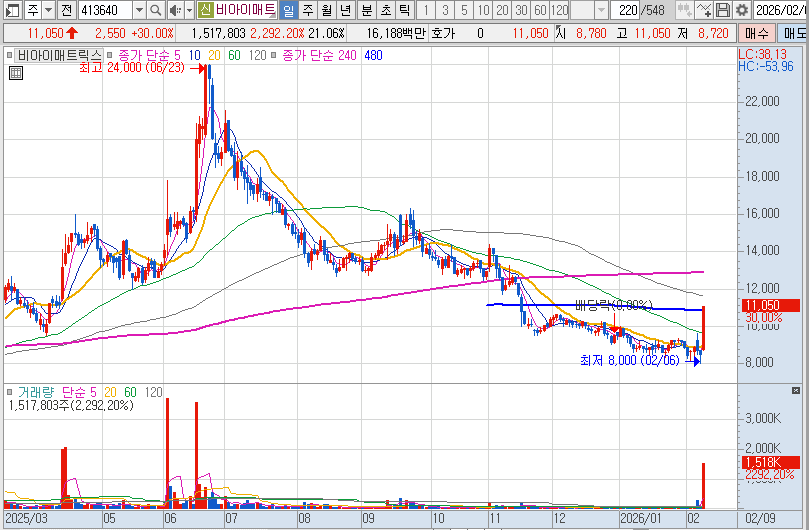
Task: Click the 02/09 date label on axis
Action: [x=761, y=518]
